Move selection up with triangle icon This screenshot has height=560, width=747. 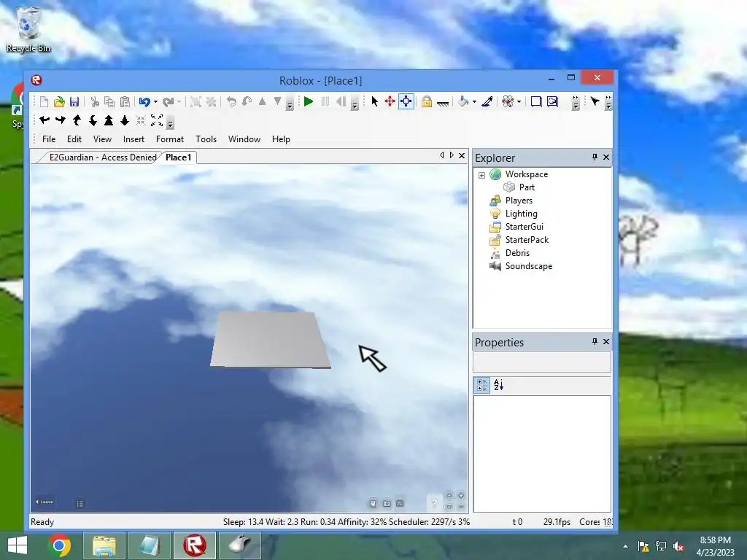pyautogui.click(x=262, y=101)
